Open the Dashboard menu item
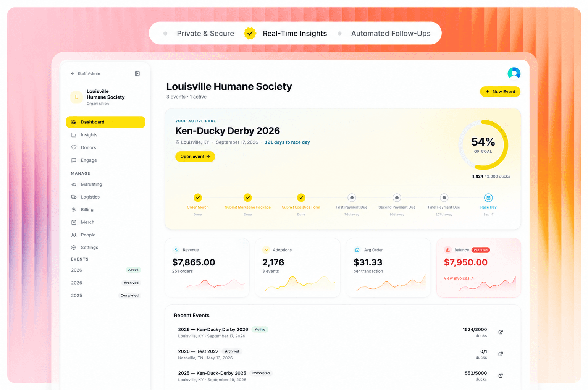The image size is (588, 390). pyautogui.click(x=106, y=122)
